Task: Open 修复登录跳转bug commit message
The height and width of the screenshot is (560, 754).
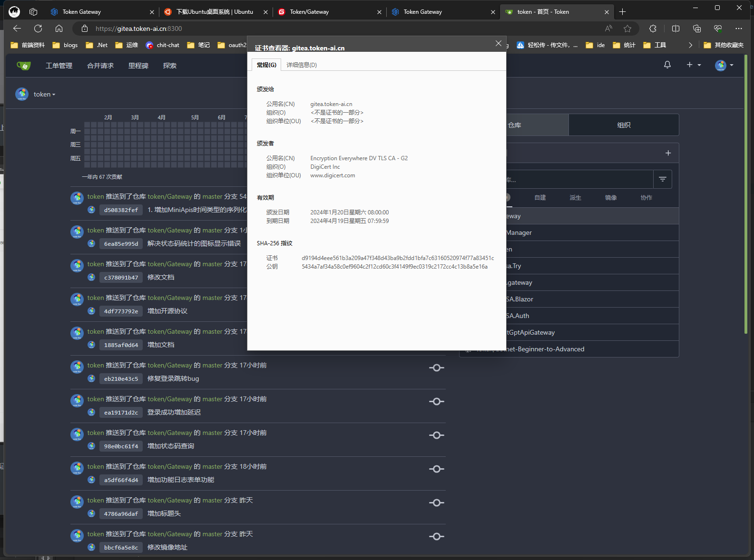Action: tap(173, 379)
